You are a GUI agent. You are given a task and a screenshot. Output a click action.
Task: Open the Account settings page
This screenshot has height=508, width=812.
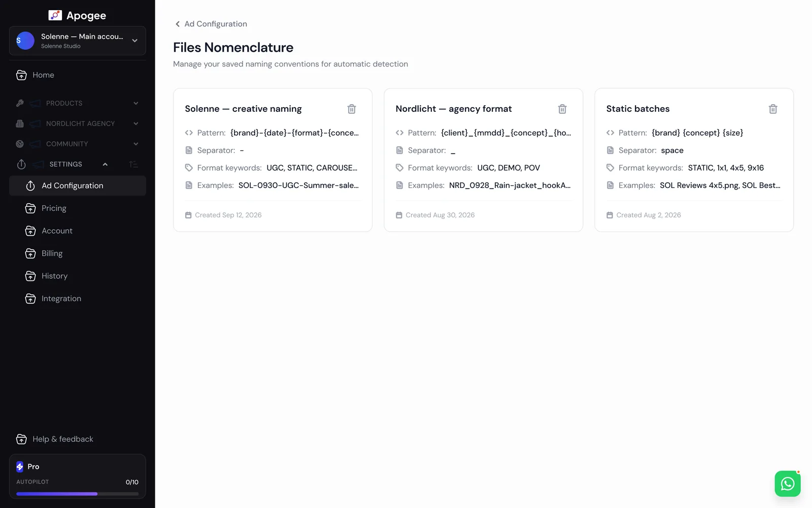tap(78, 231)
